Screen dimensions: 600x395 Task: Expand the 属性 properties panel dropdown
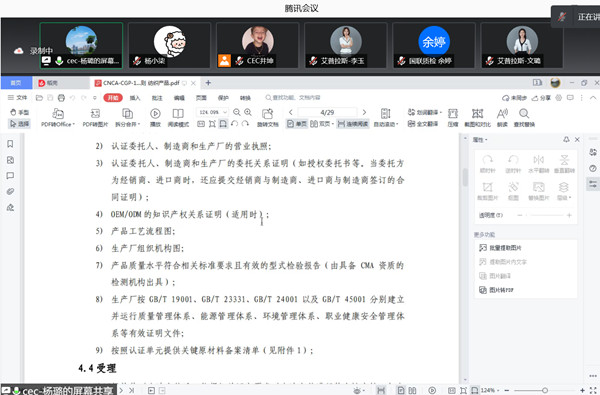pyautogui.click(x=480, y=140)
